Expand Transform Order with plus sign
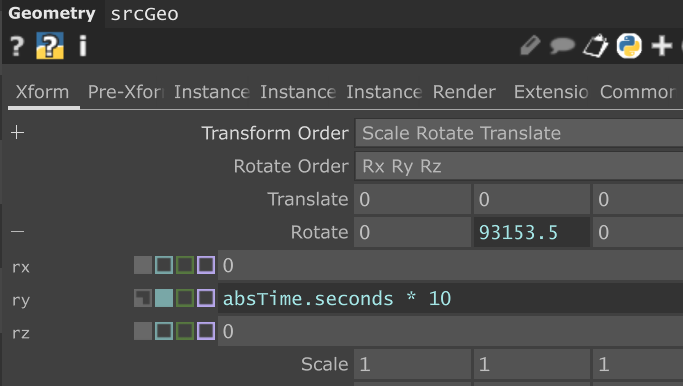Viewport: 683px width, 386px height. coord(17,132)
